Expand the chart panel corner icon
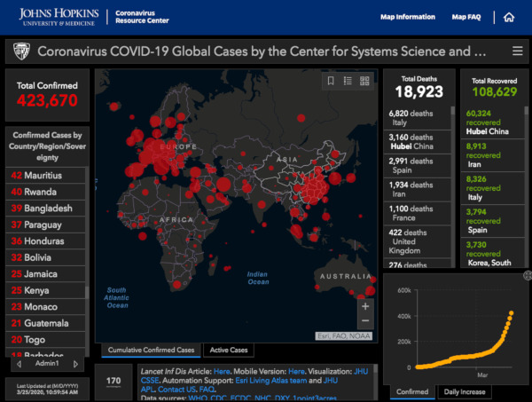The height and width of the screenshot is (402, 532). click(528, 275)
